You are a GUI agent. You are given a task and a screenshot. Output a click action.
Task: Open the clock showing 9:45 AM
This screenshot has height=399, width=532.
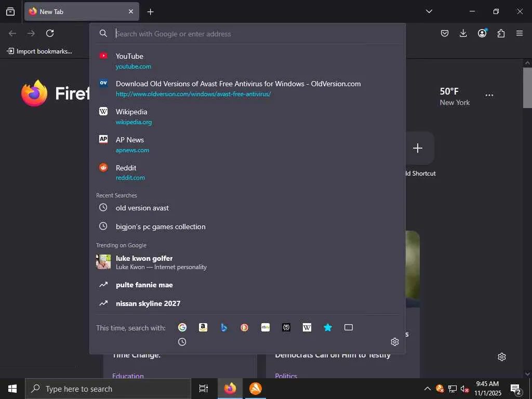(487, 389)
